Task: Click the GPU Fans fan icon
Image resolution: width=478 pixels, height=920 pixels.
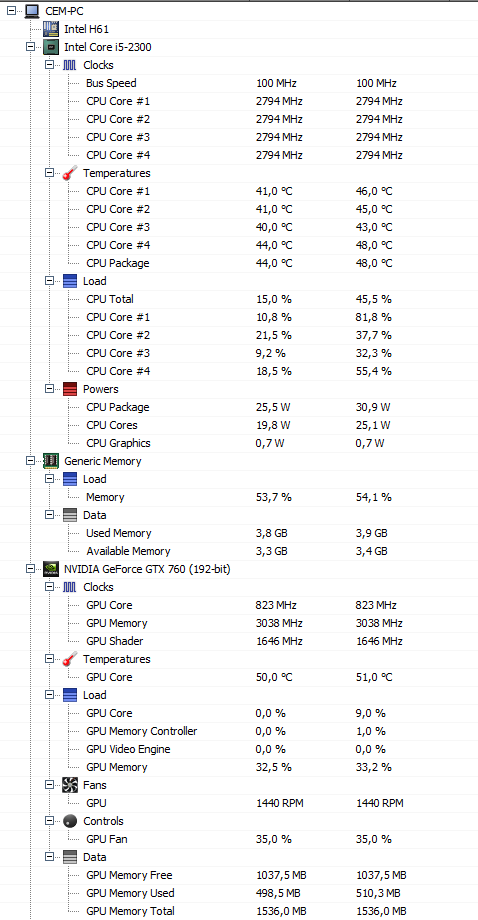Action: (x=70, y=784)
